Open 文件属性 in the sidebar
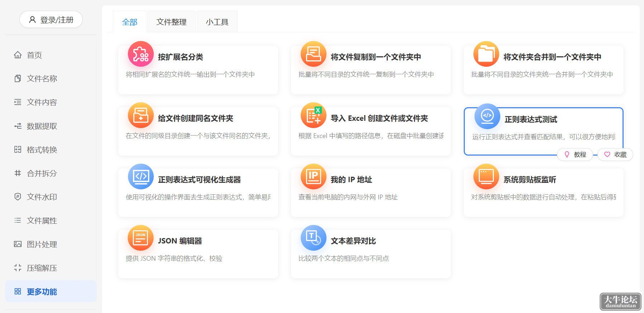The height and width of the screenshot is (313, 644). tap(51, 220)
